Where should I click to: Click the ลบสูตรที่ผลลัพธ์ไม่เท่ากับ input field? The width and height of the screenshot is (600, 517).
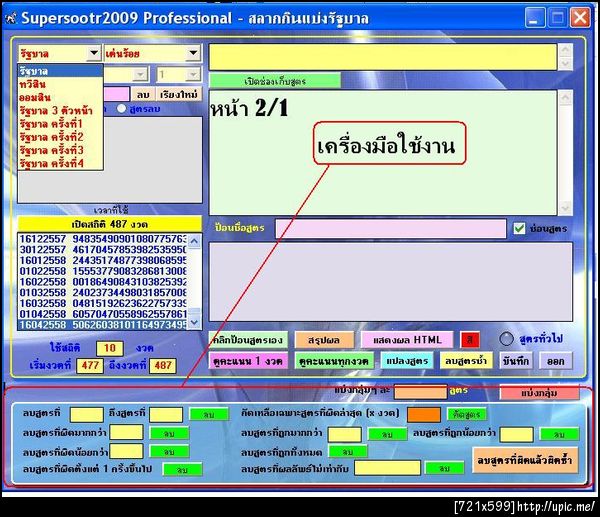[x=387, y=468]
